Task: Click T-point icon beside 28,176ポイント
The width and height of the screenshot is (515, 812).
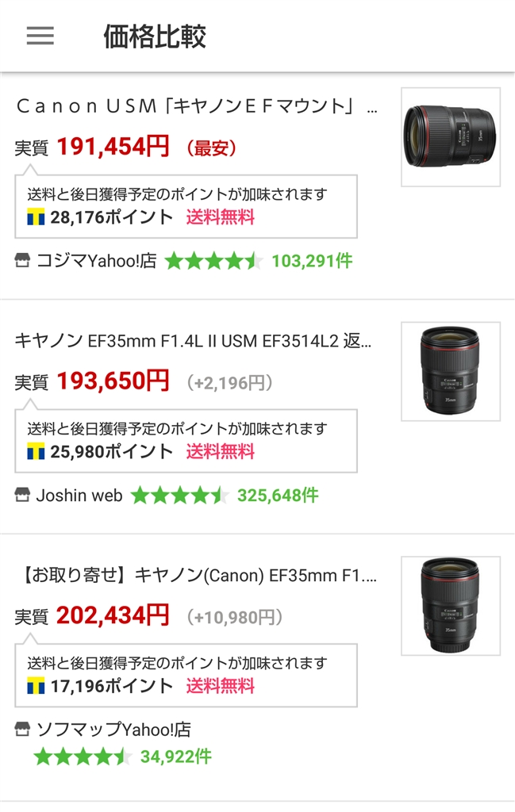Action: pyautogui.click(x=36, y=217)
